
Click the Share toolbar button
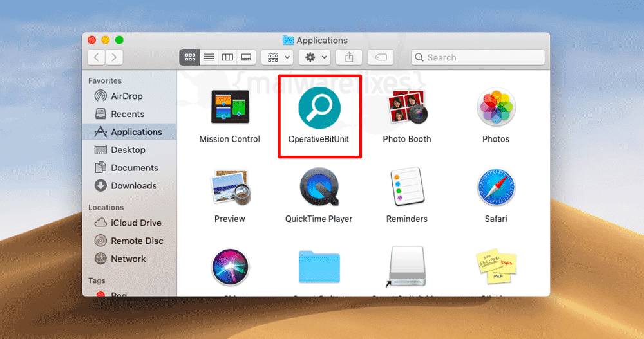(348, 57)
